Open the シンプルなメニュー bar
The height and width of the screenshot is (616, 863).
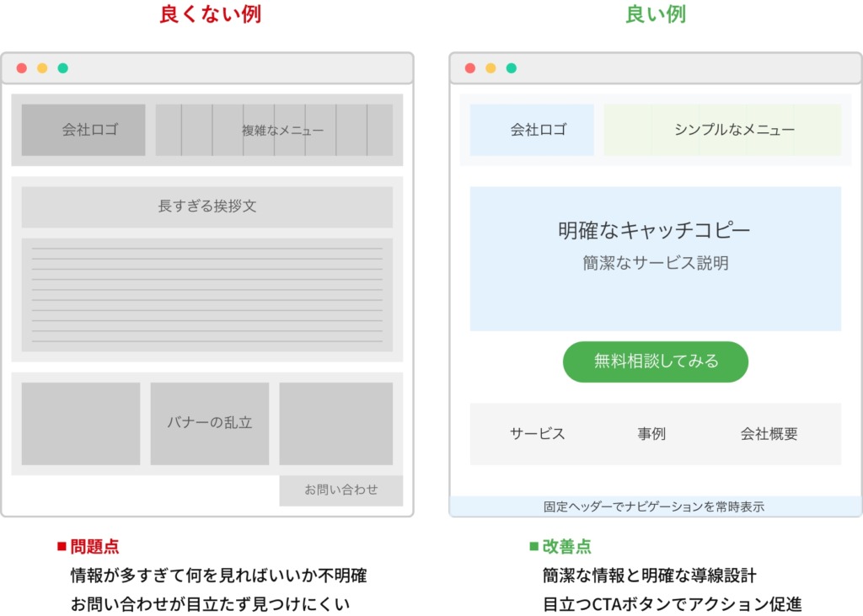[722, 130]
